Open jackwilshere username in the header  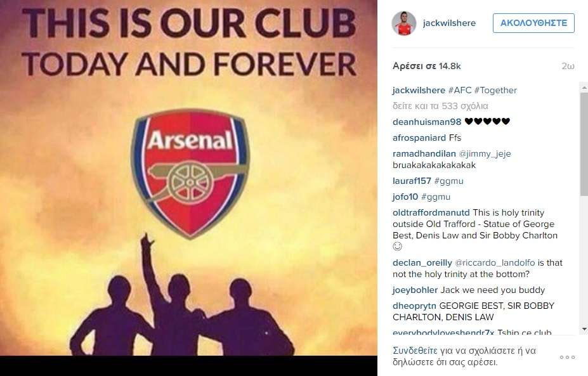pos(449,23)
